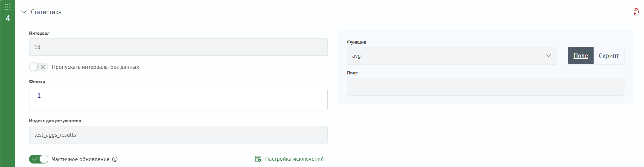Open info tooltip beside Частичное обновление

point(115,159)
